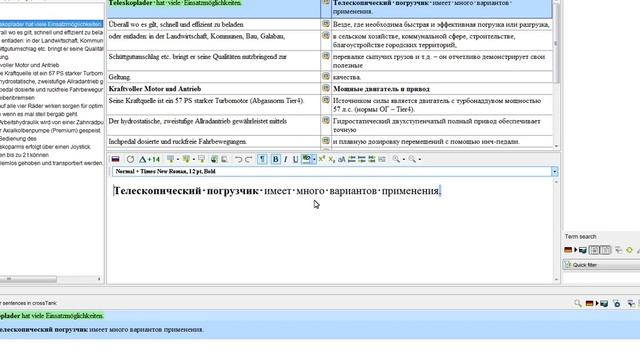The image size is (640, 360).
Task: Click the aA change case icon
Action: pyautogui.click(x=342, y=159)
